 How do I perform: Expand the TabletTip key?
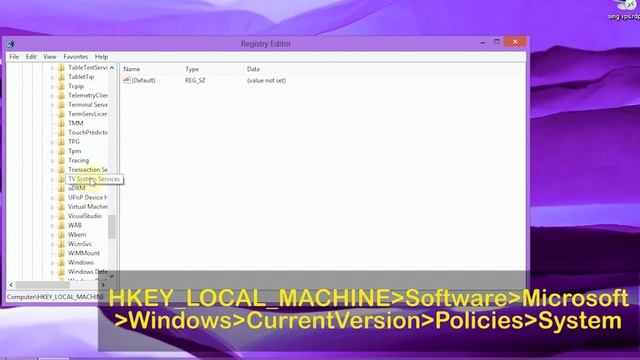pyautogui.click(x=52, y=77)
